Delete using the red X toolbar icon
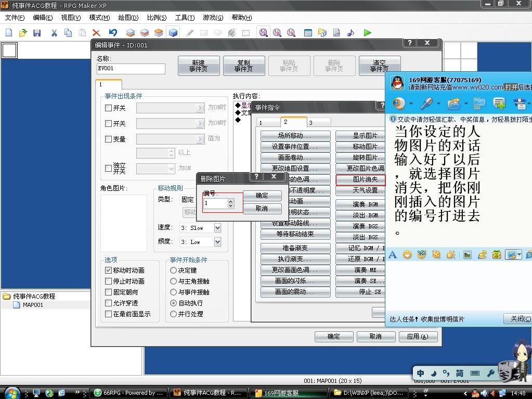 [96, 33]
